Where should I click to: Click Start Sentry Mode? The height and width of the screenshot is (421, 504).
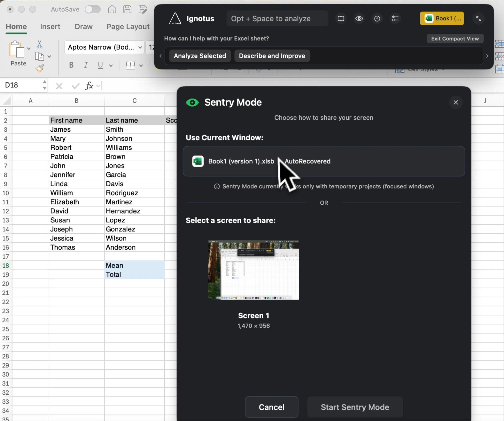point(355,407)
